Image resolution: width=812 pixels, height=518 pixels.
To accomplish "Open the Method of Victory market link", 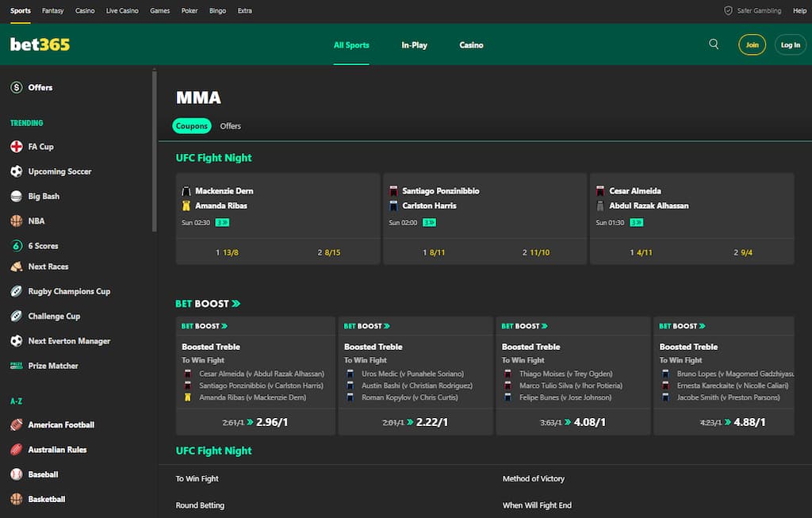I will coord(534,478).
